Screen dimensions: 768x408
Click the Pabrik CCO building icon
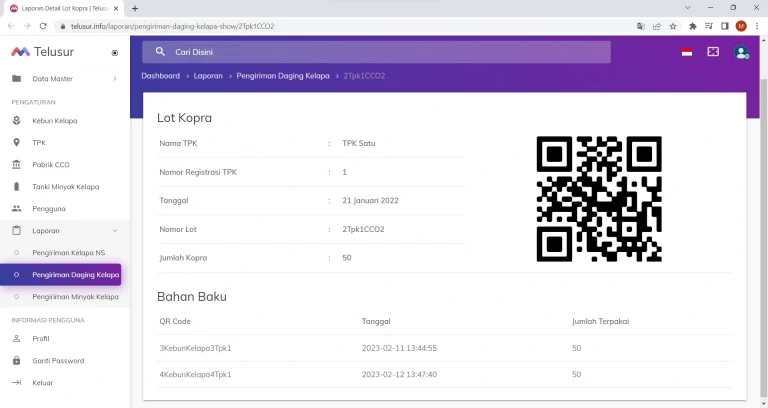(x=16, y=165)
